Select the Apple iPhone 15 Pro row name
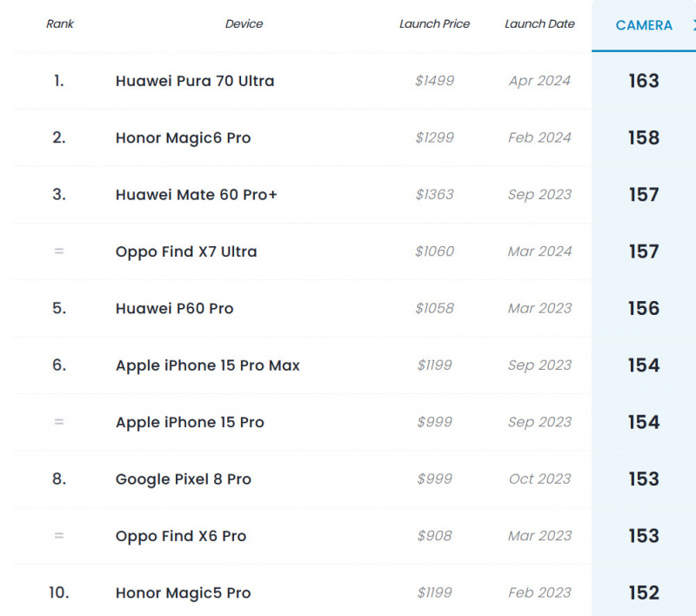Image resolution: width=696 pixels, height=616 pixels. (x=190, y=422)
